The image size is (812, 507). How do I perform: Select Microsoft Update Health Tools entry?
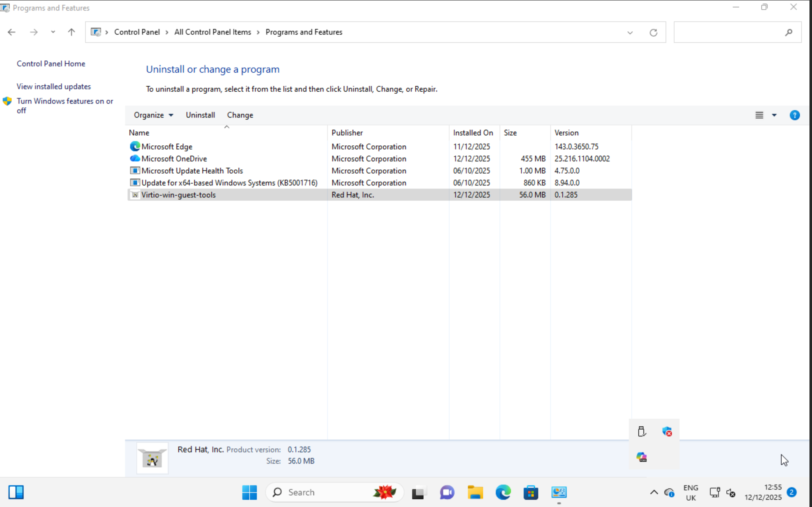(x=192, y=171)
